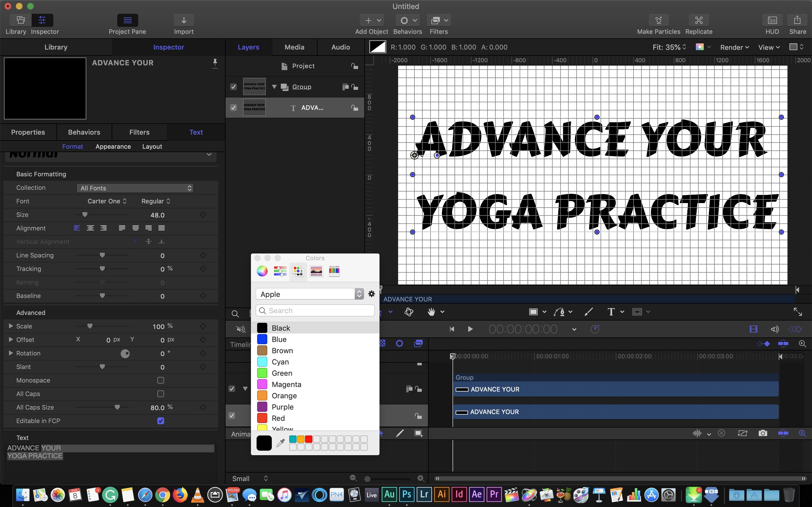This screenshot has height=507, width=812.
Task: Choose Magenta from the color list
Action: (286, 384)
